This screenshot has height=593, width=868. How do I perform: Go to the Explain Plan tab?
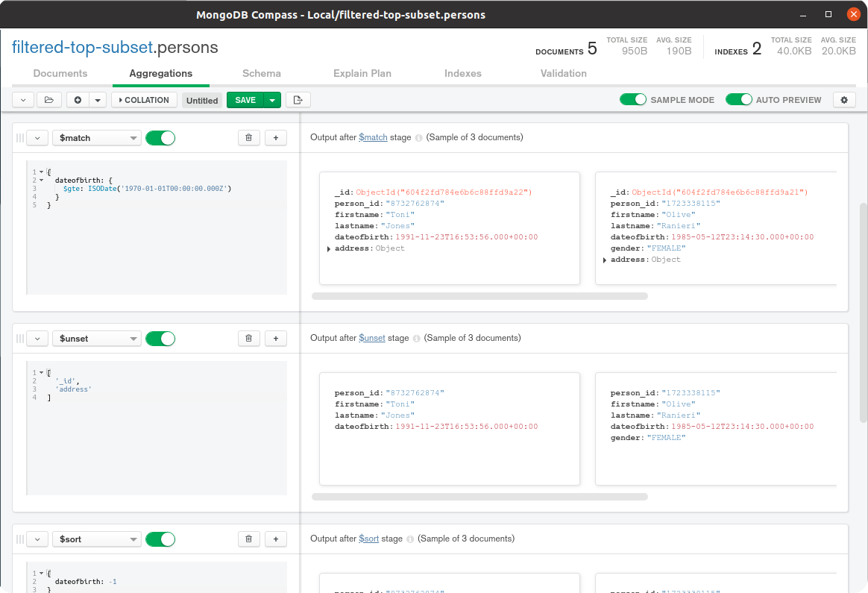362,73
